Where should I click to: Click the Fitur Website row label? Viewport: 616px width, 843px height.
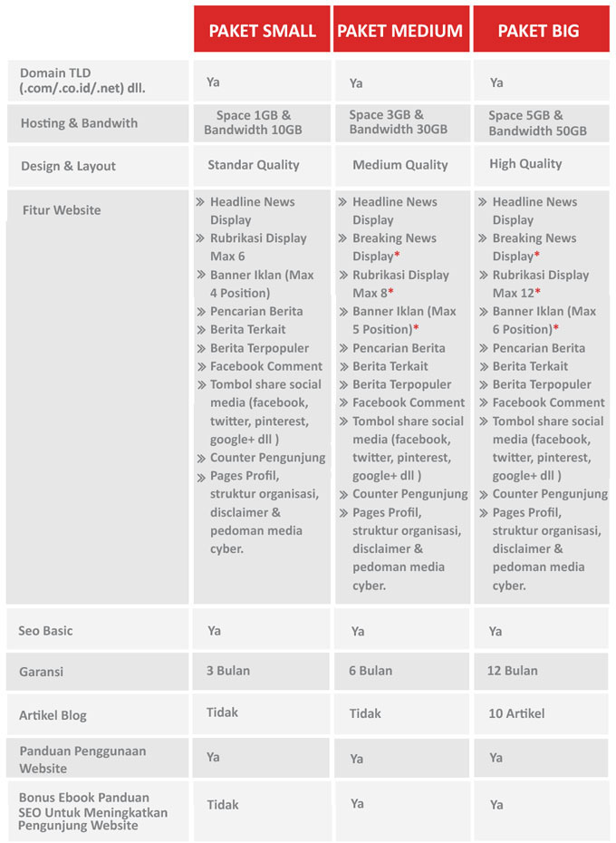click(62, 210)
